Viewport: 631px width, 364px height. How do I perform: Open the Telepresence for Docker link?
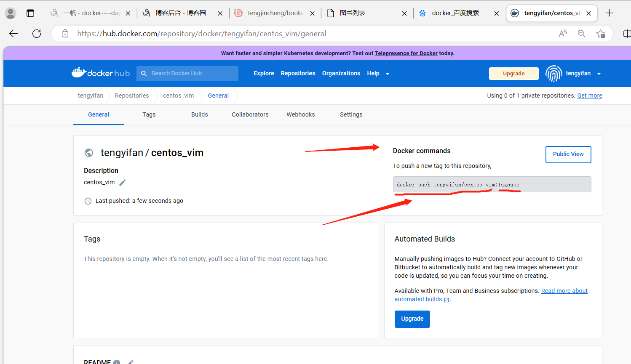click(406, 53)
